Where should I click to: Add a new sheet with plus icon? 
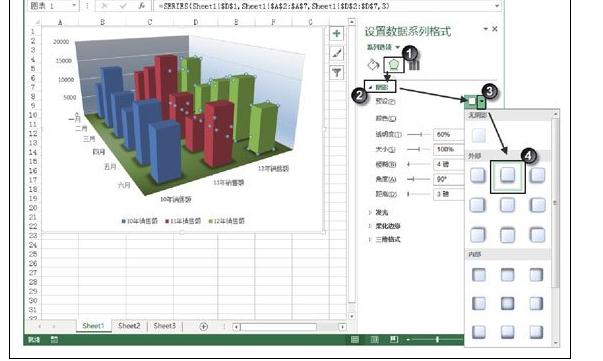(204, 326)
